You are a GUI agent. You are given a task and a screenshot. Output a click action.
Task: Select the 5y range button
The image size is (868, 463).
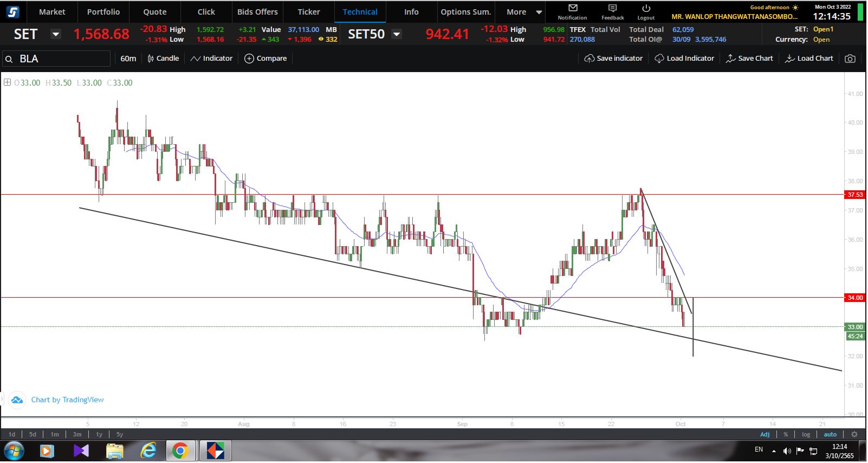click(120, 434)
